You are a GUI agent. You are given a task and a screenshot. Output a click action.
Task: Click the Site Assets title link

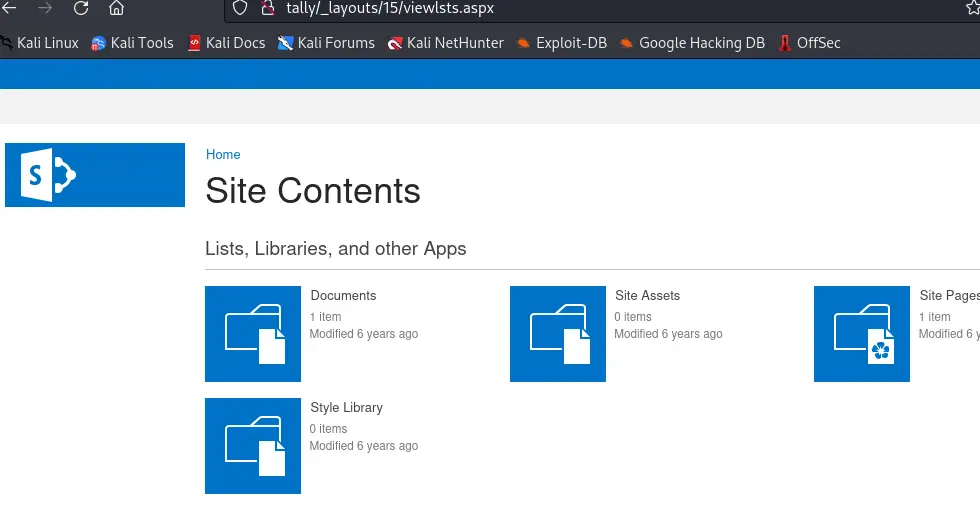(x=648, y=296)
